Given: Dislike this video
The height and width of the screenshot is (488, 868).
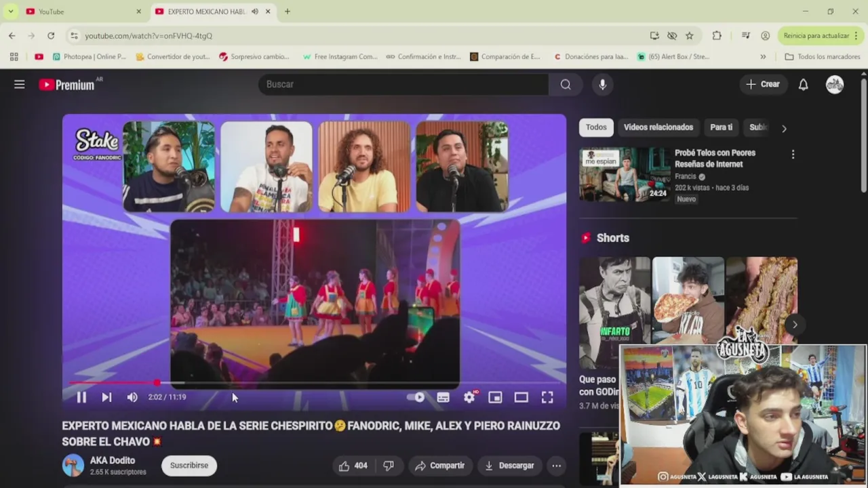Looking at the screenshot, I should [389, 466].
